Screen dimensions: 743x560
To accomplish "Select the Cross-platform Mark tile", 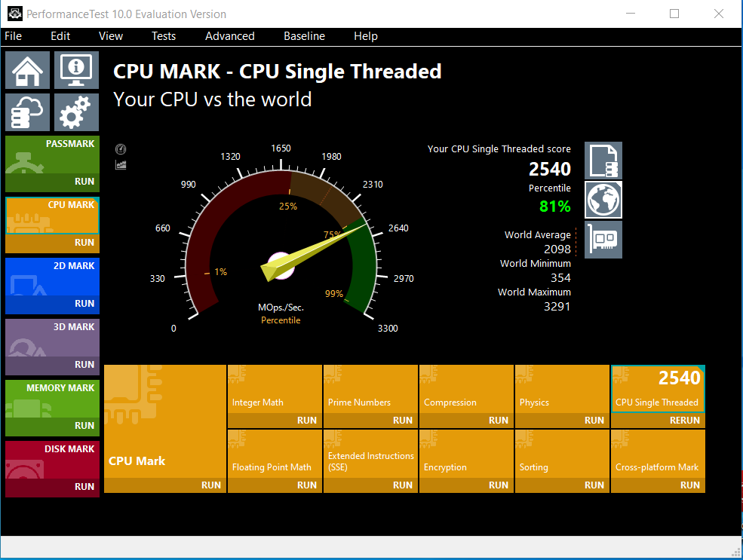I will (658, 454).
